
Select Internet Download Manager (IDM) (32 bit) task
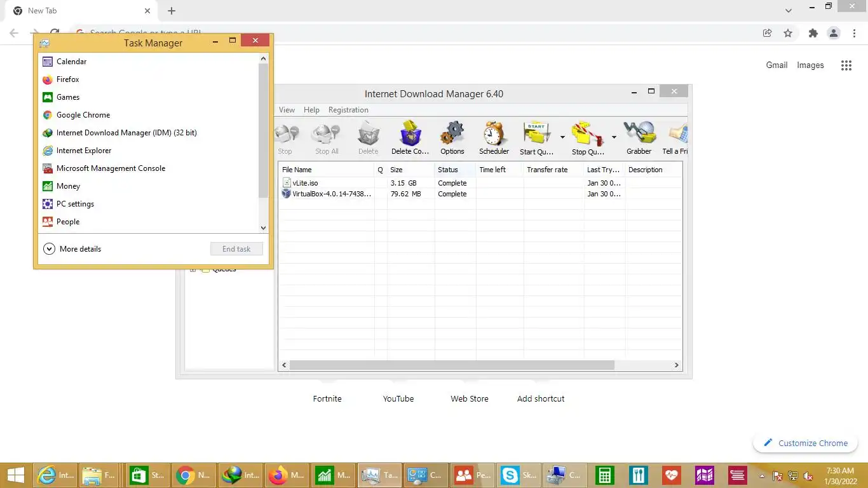tap(148, 133)
